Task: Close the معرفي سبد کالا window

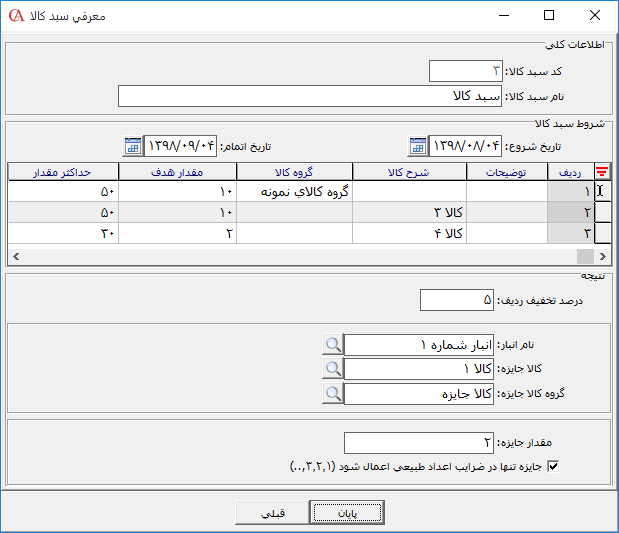Action: pyautogui.click(x=595, y=15)
